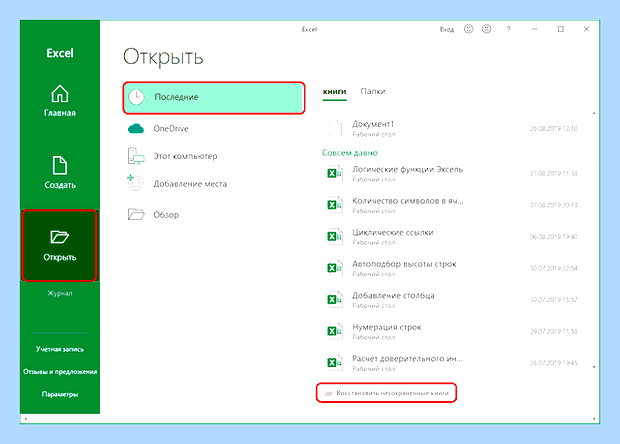Click horizontal scrollbar left arrow at bottom
Viewport: 620px width, 444px height.
[x=26, y=419]
